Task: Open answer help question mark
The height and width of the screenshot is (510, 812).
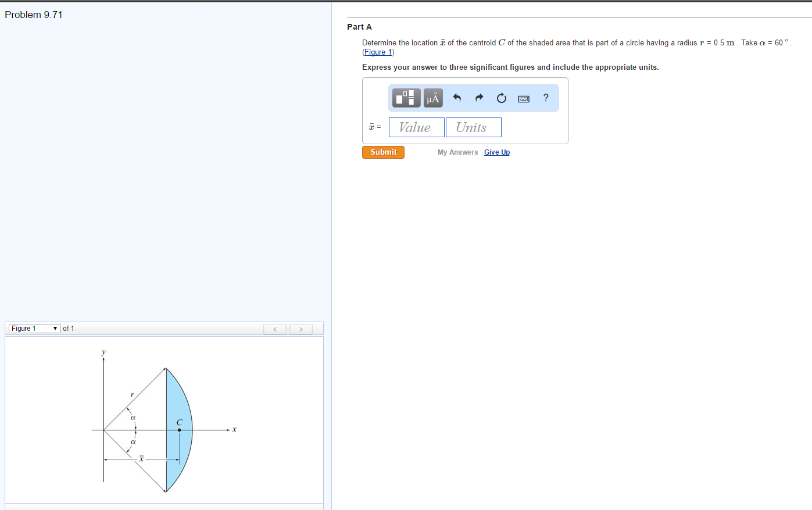Action: point(546,98)
